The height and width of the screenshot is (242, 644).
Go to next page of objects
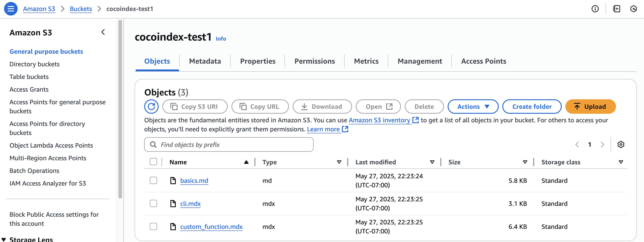[x=602, y=144]
